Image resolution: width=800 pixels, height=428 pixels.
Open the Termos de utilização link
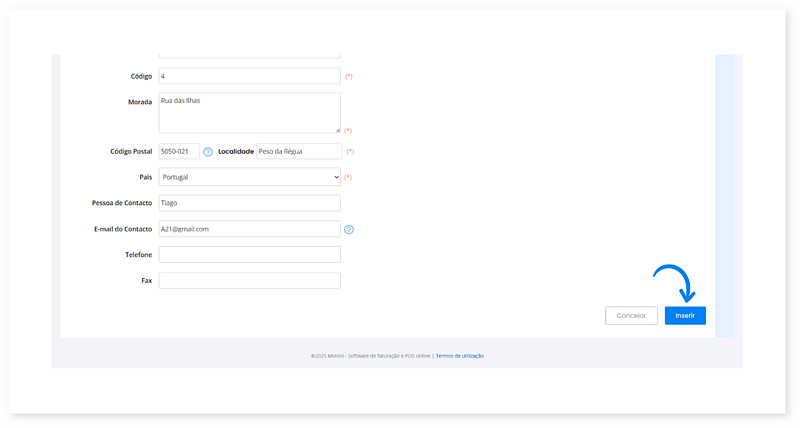(x=460, y=356)
